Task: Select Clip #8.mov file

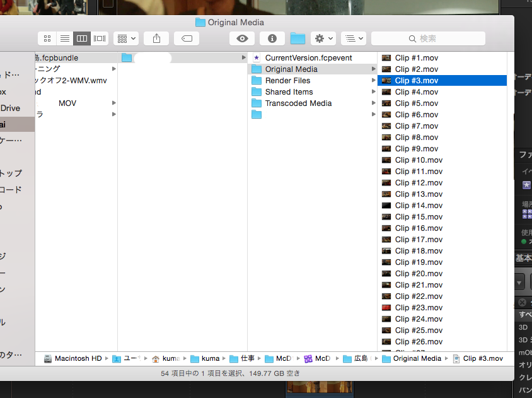Action: click(x=442, y=138)
